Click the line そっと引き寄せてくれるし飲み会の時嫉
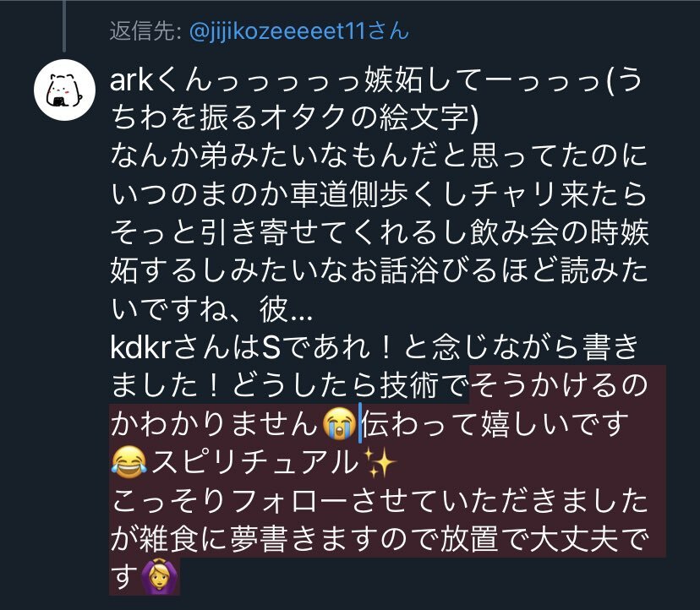This screenshot has height=610, width=700. point(379,232)
